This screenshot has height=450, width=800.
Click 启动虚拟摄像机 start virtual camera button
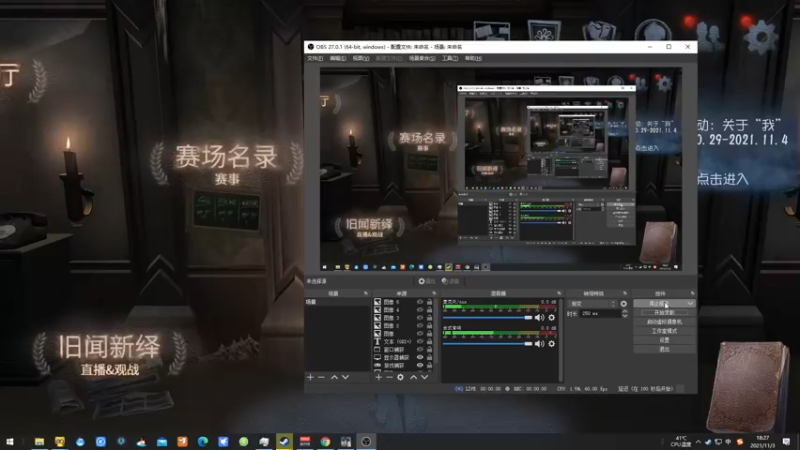click(x=664, y=322)
